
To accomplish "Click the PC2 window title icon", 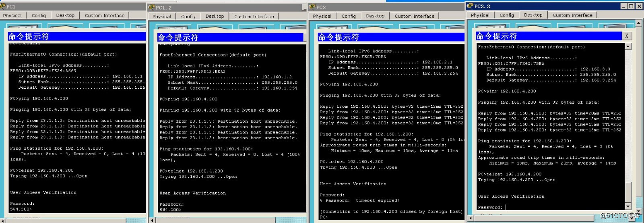I will tap(312, 7).
